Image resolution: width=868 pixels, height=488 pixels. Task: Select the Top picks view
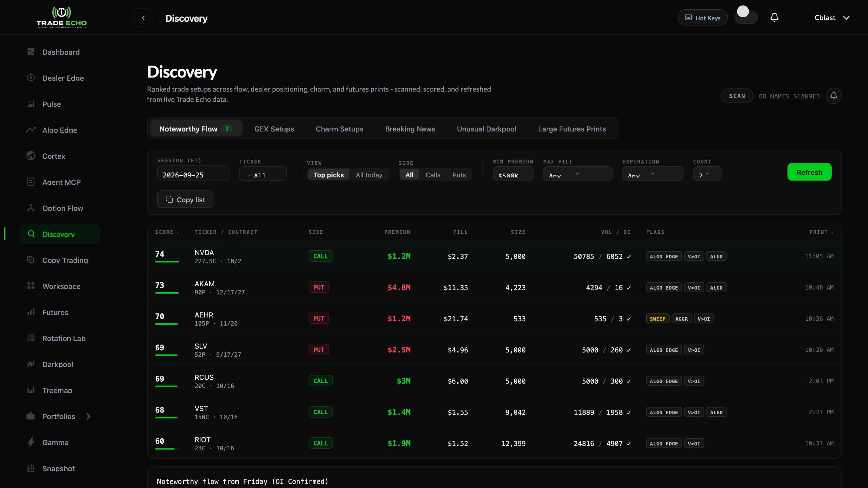coord(328,175)
